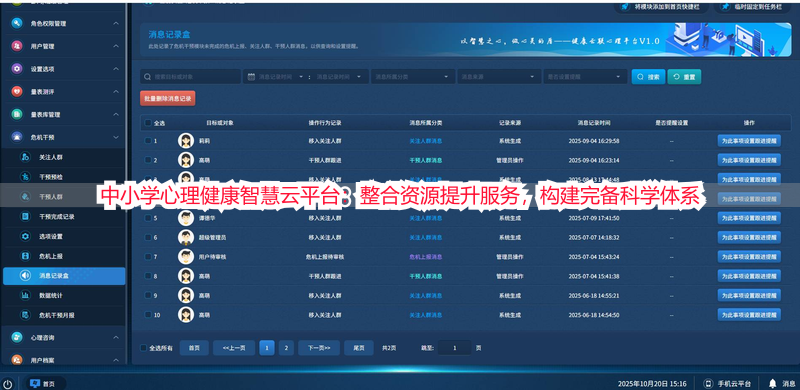Check the box for row 7
The width and height of the screenshot is (800, 390).
pos(148,257)
